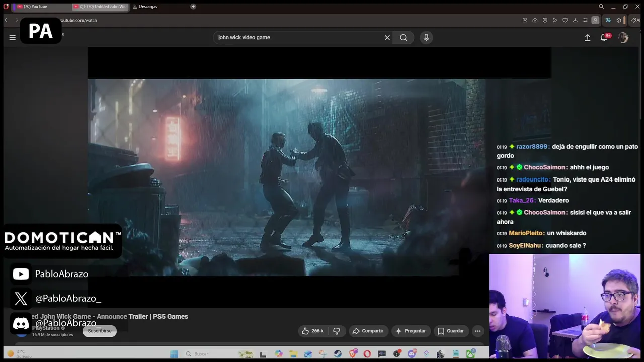Viewport: 644px width, 362px height.
Task: Clear the "john wick video game" search
Action: [x=387, y=37]
